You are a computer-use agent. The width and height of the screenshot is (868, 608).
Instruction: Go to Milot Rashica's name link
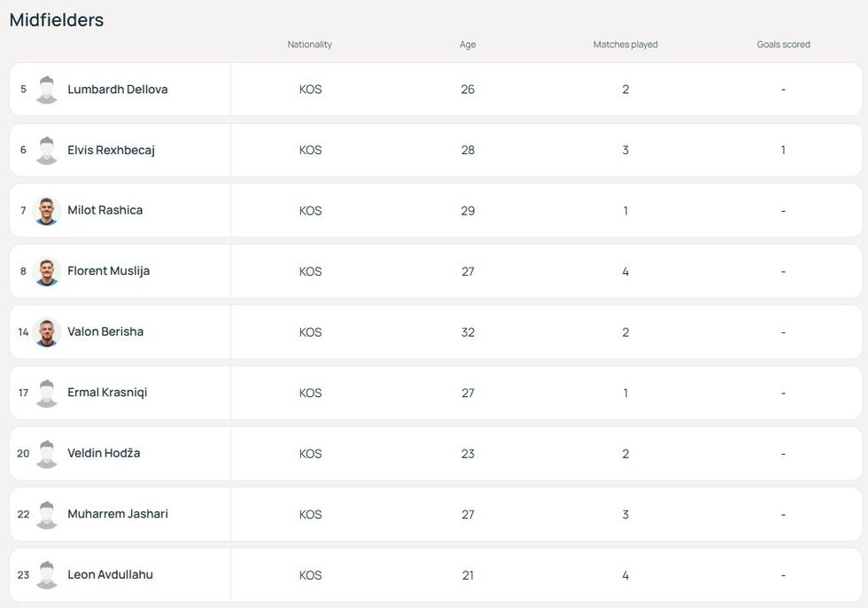pos(105,210)
